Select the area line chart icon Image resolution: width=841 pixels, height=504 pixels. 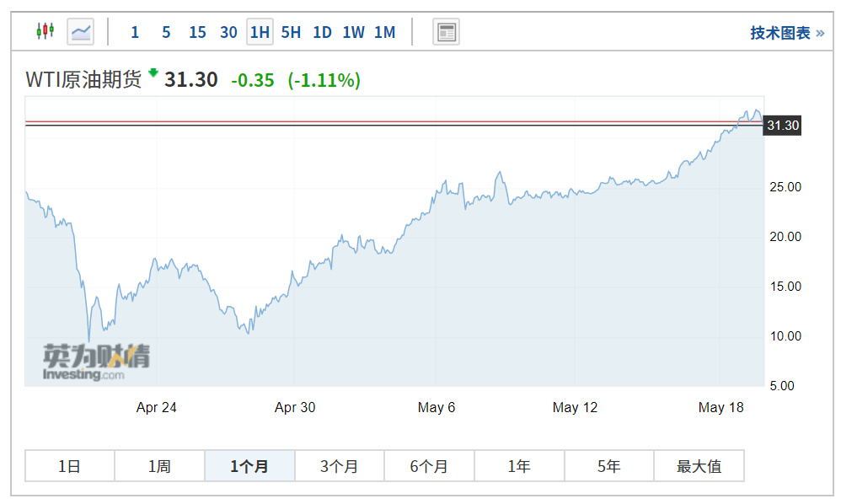(81, 32)
